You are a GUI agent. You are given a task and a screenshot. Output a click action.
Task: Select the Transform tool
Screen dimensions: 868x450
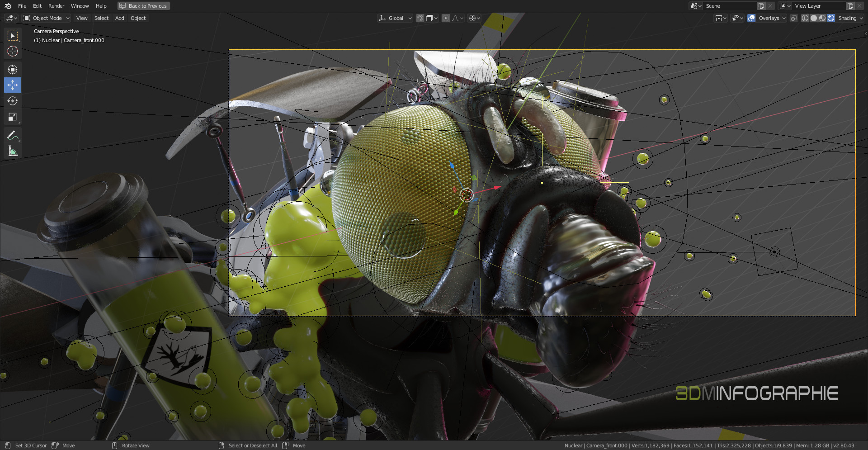pyautogui.click(x=13, y=69)
